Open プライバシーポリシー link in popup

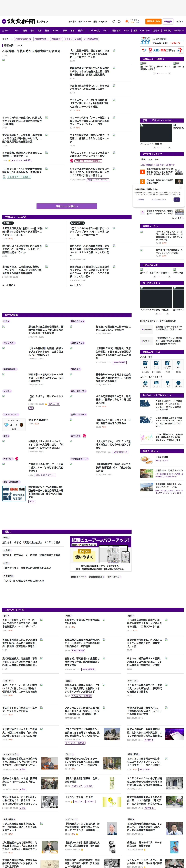pyautogui.click(x=158, y=199)
